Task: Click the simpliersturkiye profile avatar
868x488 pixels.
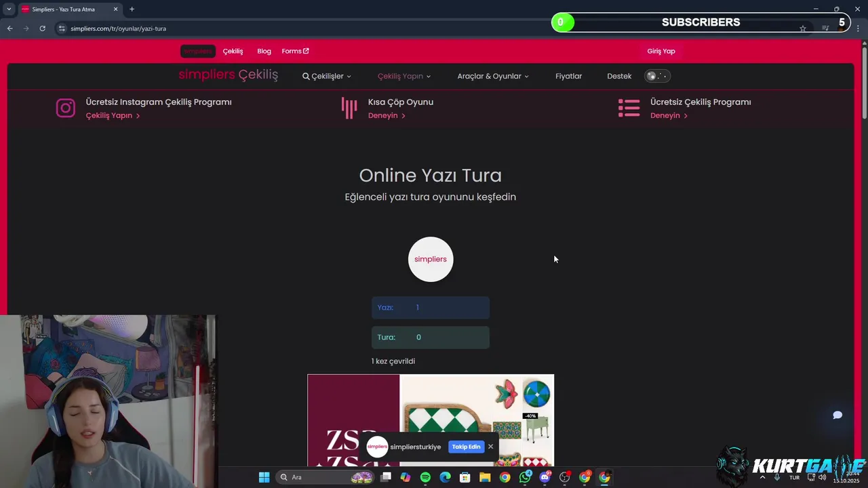Action: tap(377, 447)
